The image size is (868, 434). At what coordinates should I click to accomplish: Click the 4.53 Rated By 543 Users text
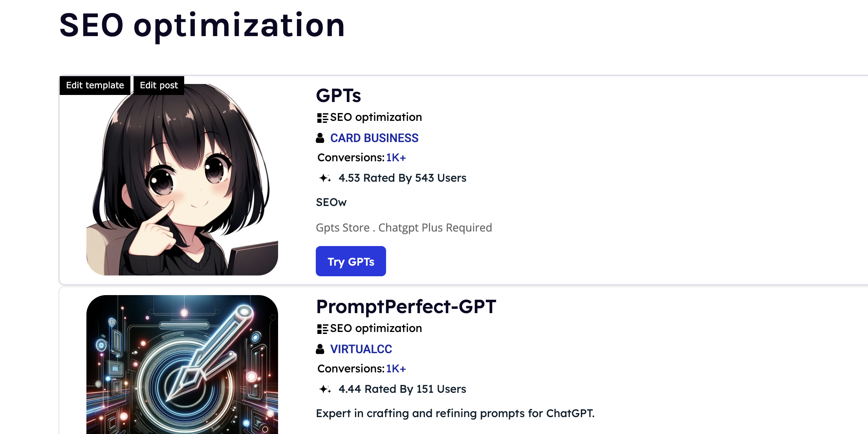[x=402, y=178]
